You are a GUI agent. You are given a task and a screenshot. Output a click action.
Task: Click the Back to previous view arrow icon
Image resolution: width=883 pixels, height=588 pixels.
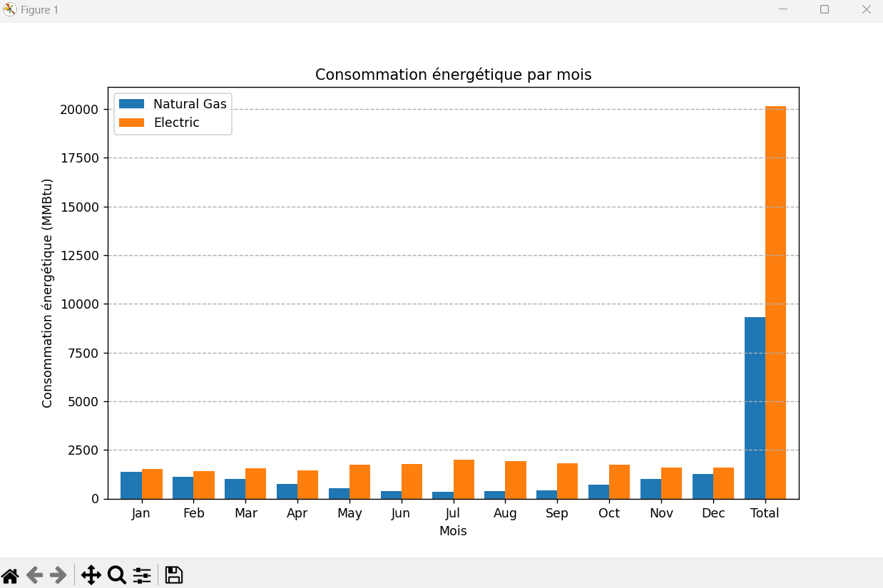click(36, 574)
